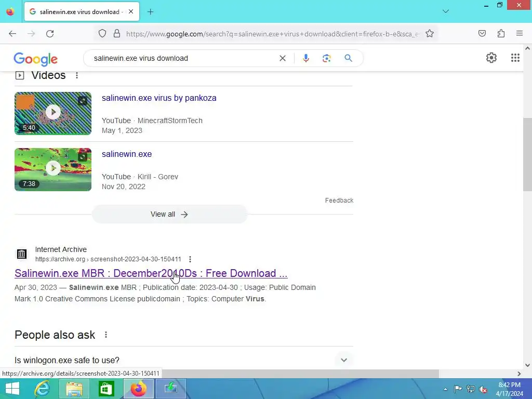
Task: Click the vertical scrollbar thumb
Action: 527,154
